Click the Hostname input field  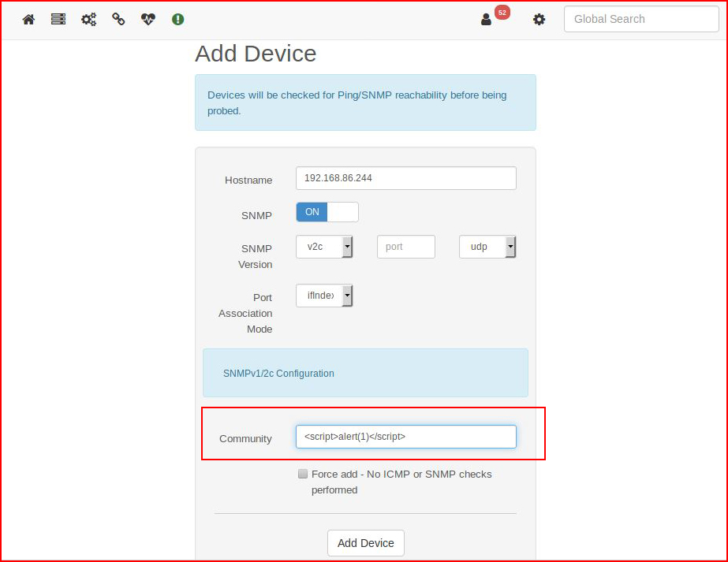(x=405, y=178)
